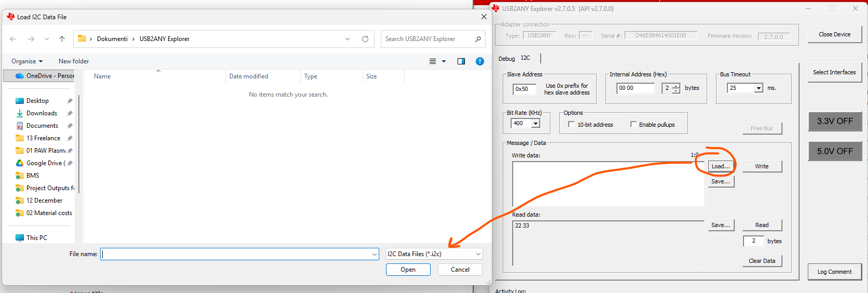868x293 pixels.
Task: Switch to the Debug tab
Action: 507,59
